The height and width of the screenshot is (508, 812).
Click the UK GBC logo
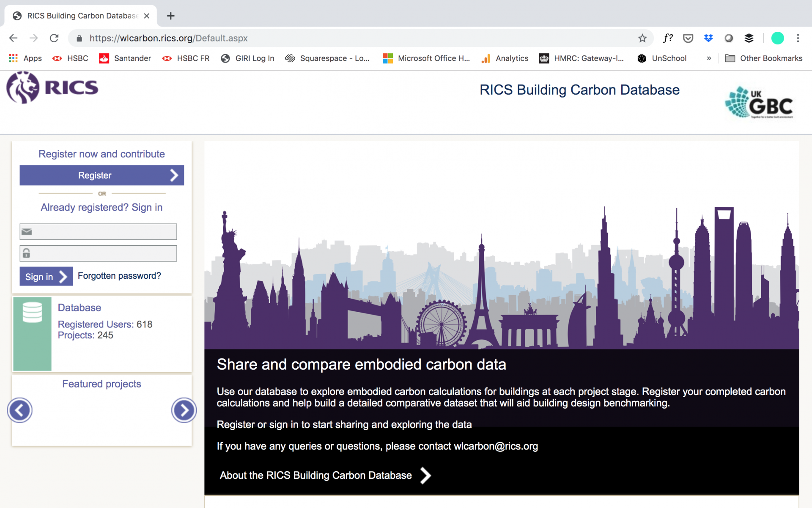click(760, 102)
